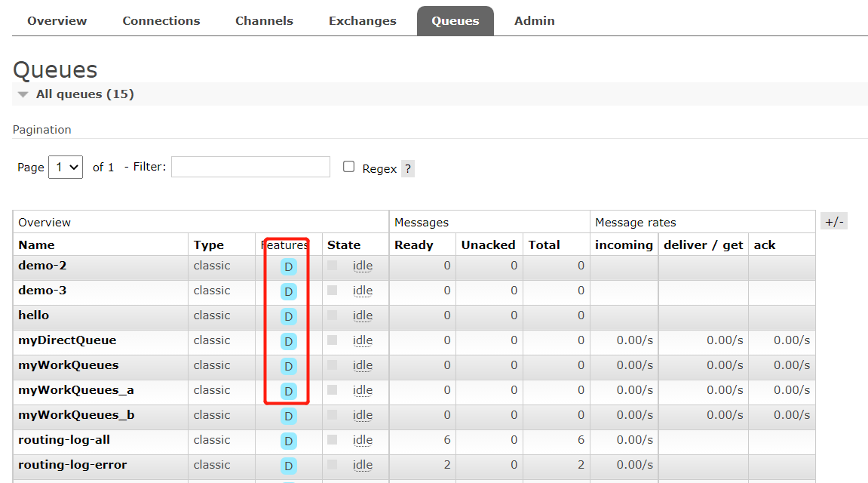Sort queues by Total column

click(544, 245)
